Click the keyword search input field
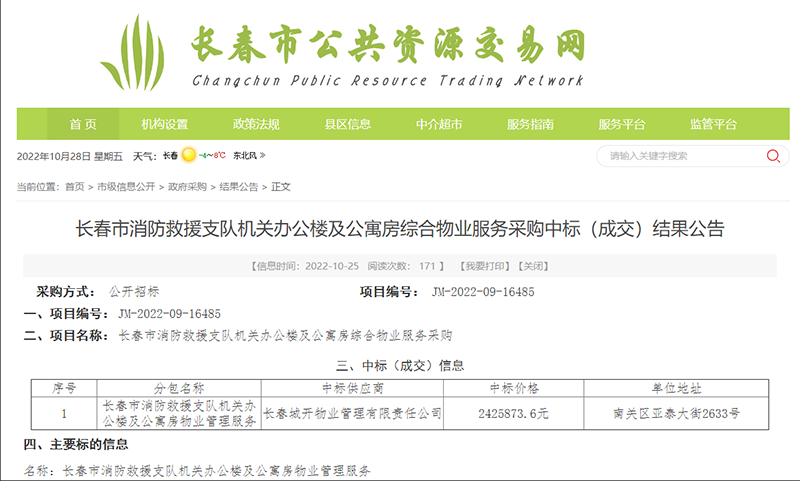This screenshot has width=800, height=481. coord(680,156)
